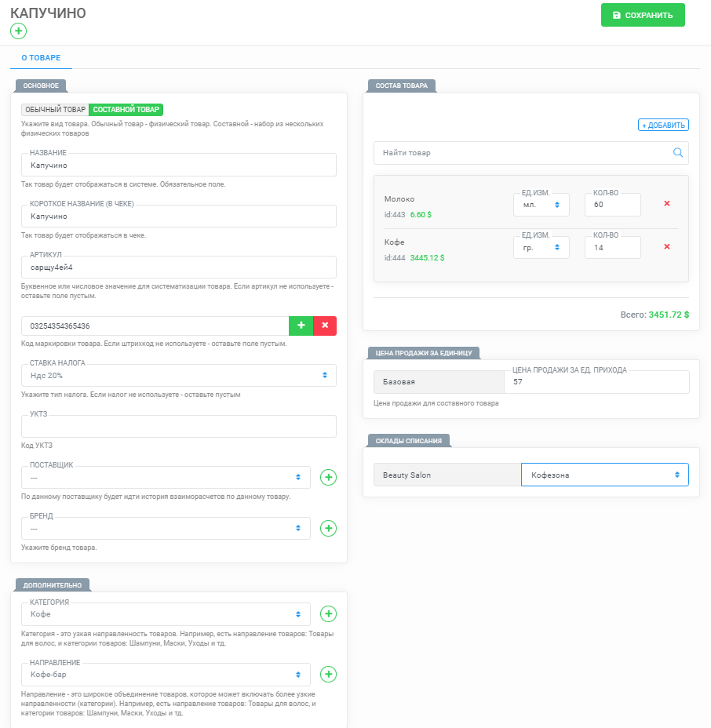Add new brand with plus icon

click(328, 529)
